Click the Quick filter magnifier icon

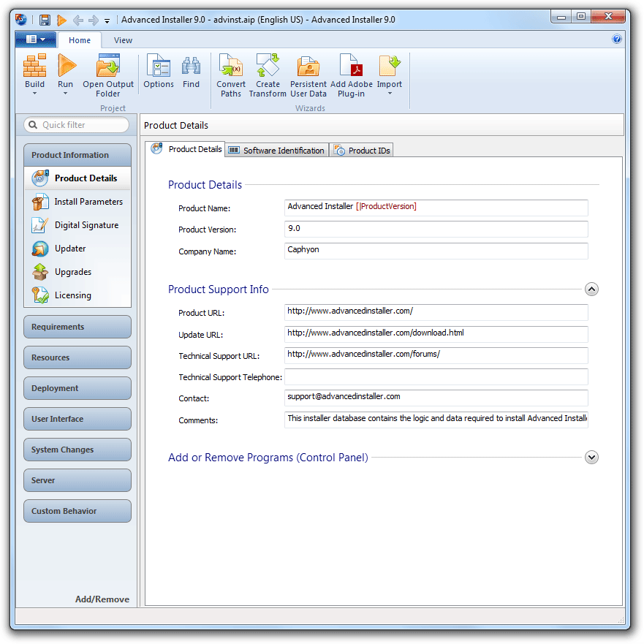(33, 125)
